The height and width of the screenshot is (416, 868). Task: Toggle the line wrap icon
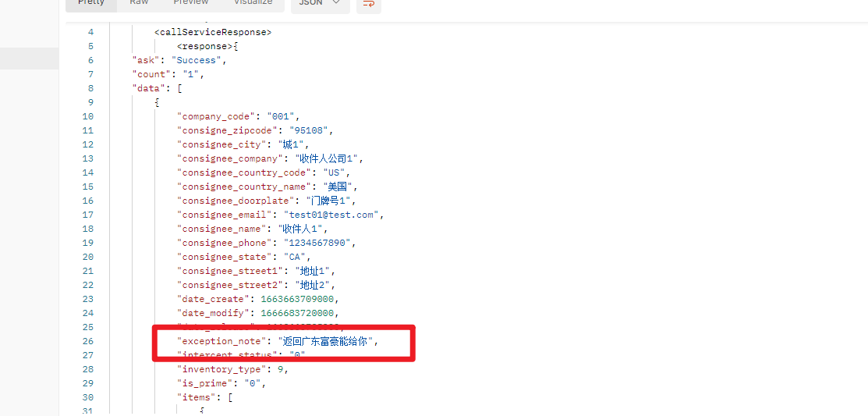368,3
